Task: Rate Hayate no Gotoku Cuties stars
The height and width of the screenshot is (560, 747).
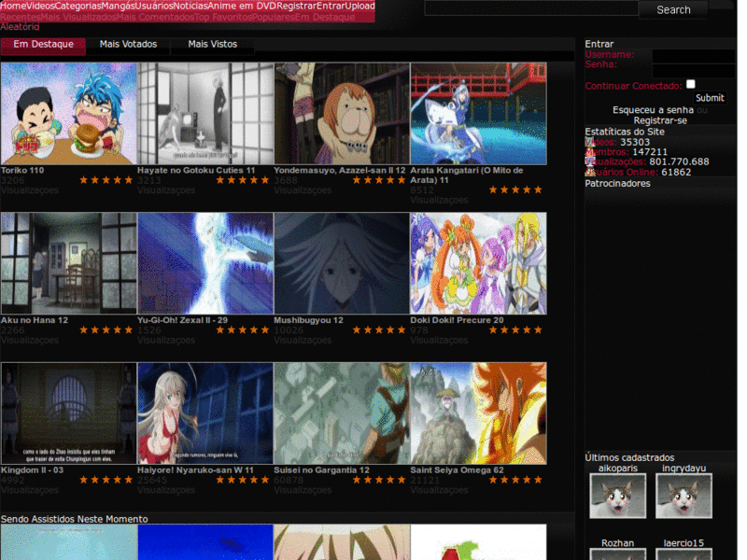Action: (243, 180)
